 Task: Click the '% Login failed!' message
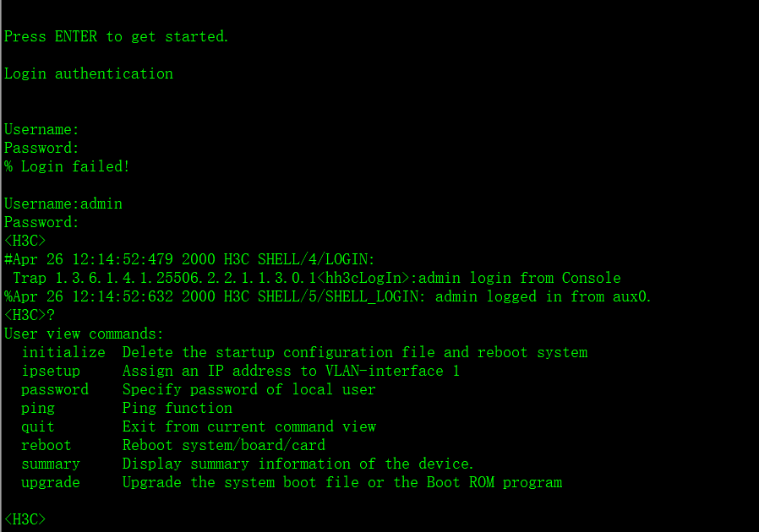68,166
